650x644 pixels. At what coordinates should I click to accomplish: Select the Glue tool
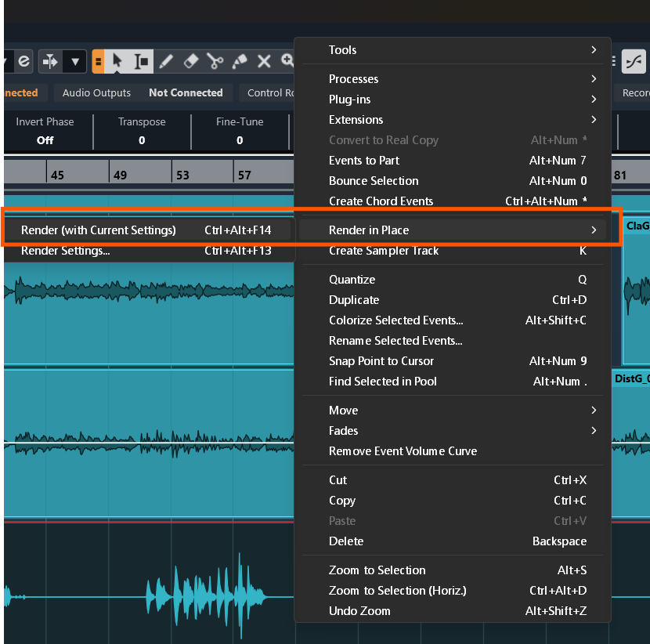point(240,61)
